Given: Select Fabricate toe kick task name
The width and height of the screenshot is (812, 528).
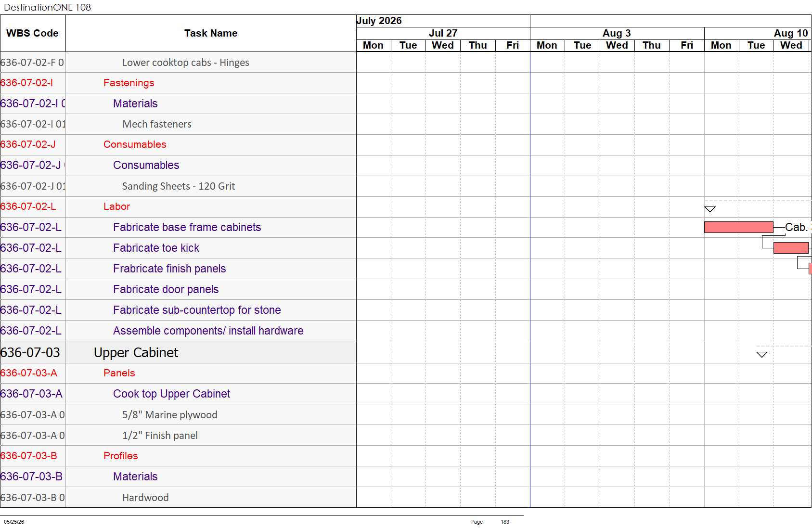Looking at the screenshot, I should (156, 248).
